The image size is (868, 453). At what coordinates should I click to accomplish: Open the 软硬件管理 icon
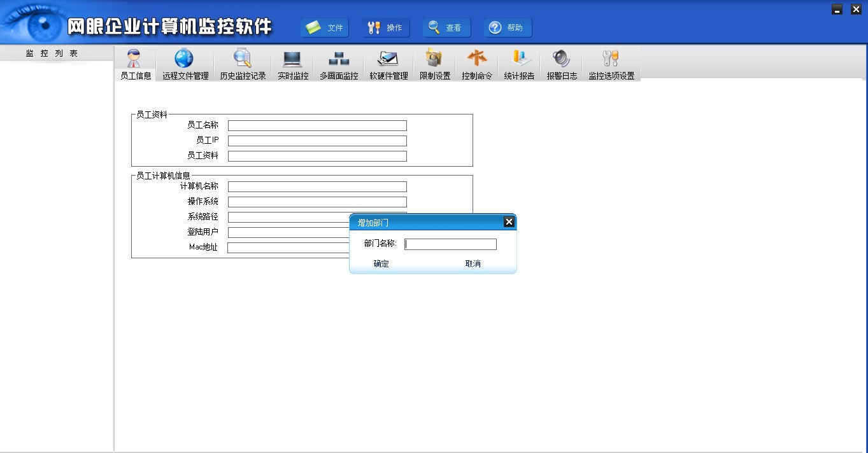point(388,59)
